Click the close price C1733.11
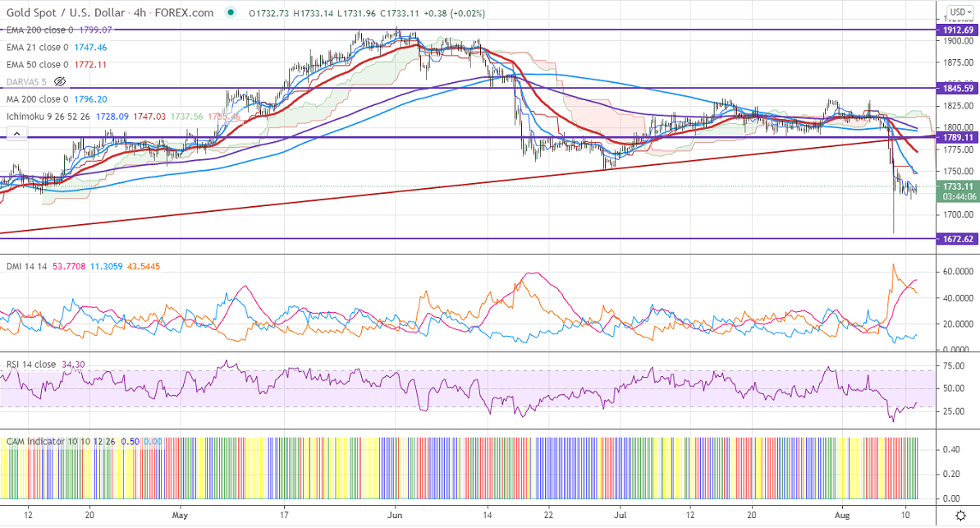The image size is (980, 528). click(398, 13)
